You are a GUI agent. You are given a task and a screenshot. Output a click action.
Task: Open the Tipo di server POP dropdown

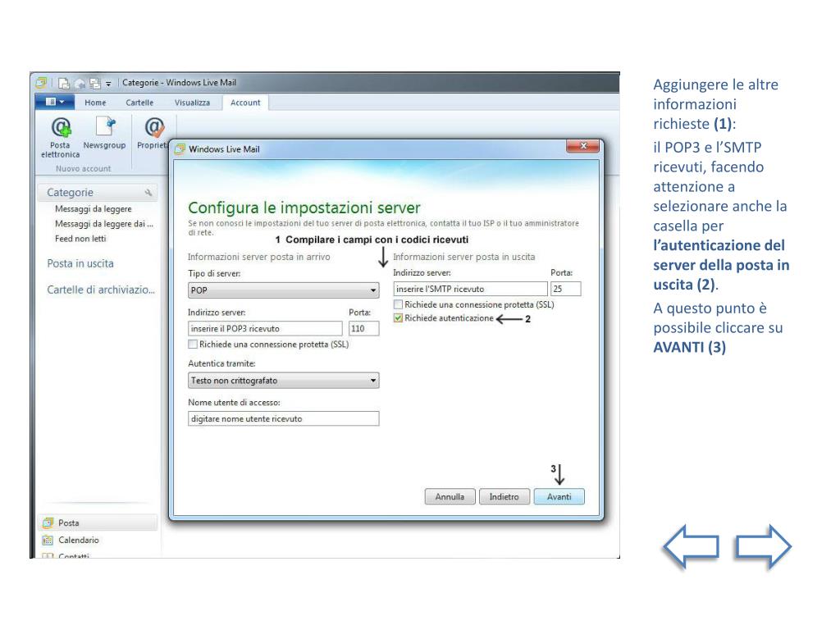(283, 290)
